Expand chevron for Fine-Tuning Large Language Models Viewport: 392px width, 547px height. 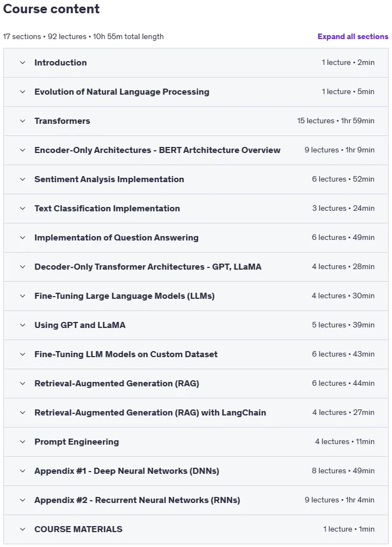(23, 296)
